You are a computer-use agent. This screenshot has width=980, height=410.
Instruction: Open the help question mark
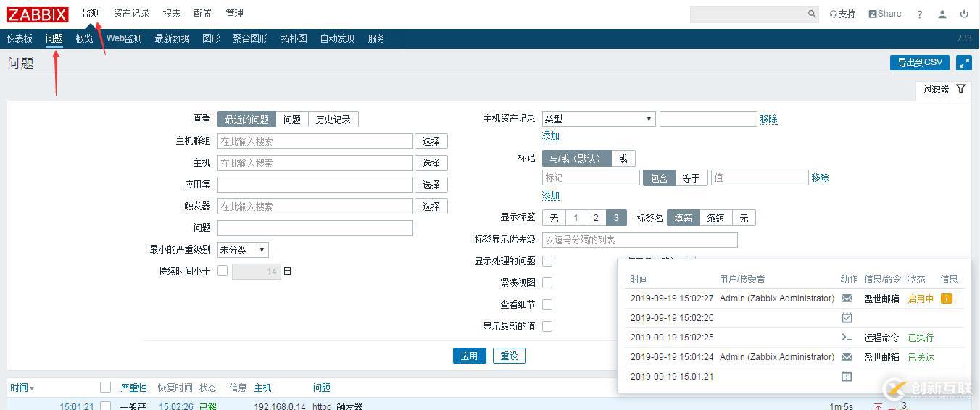click(x=920, y=14)
